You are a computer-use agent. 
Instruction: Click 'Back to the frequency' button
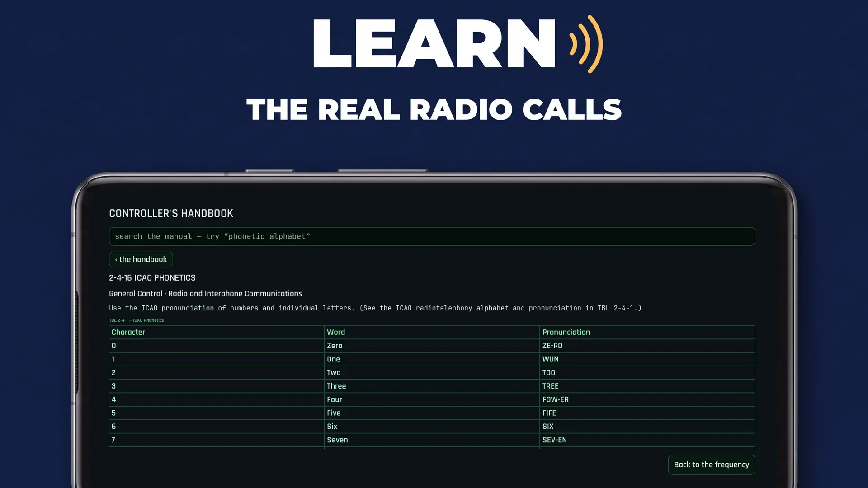pyautogui.click(x=711, y=465)
